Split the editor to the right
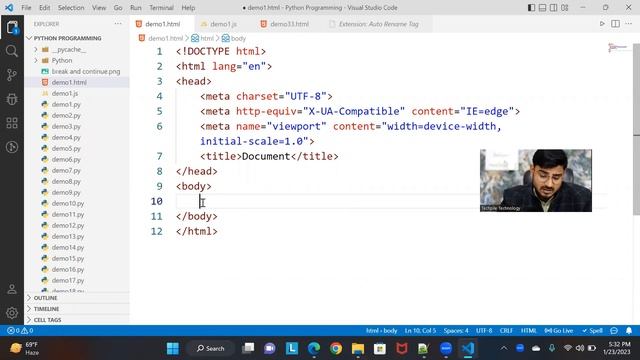The width and height of the screenshot is (640, 360). (x=616, y=24)
